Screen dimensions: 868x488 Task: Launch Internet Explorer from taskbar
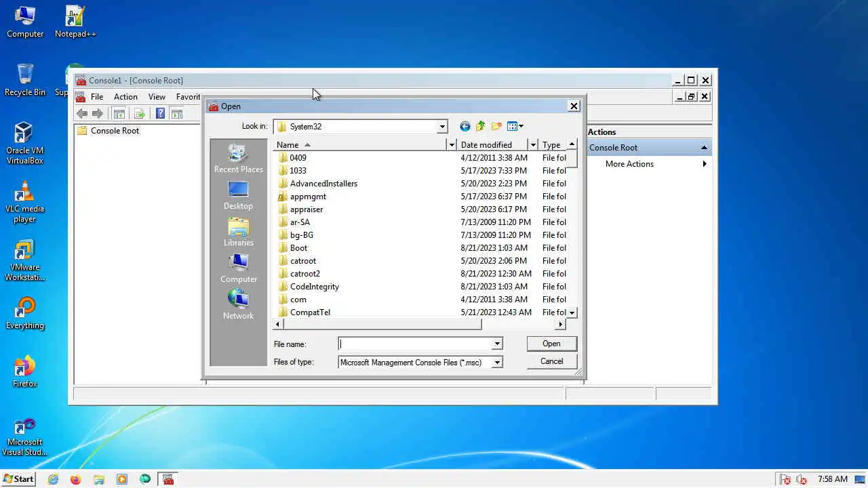[53, 479]
